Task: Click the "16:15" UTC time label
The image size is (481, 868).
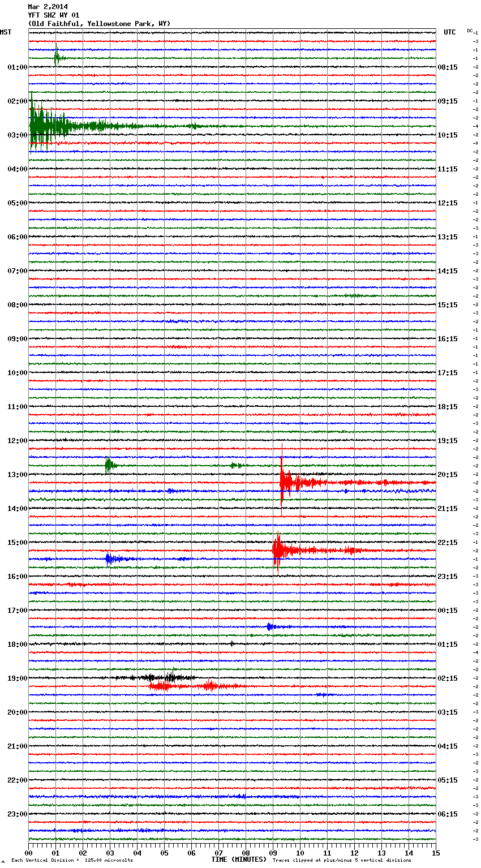Action: click(x=448, y=339)
